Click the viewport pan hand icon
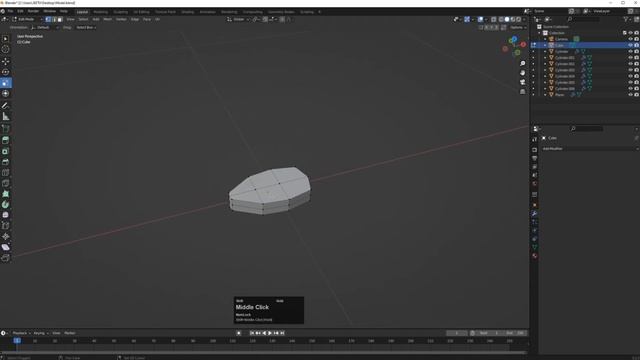The image size is (640, 360). click(522, 73)
